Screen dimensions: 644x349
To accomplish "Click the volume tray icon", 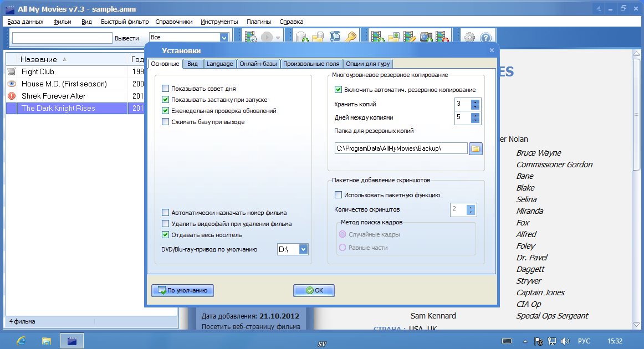I will pyautogui.click(x=565, y=341).
